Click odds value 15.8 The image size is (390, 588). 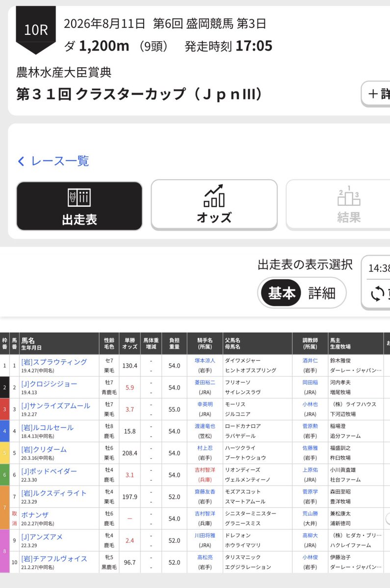coord(130,432)
